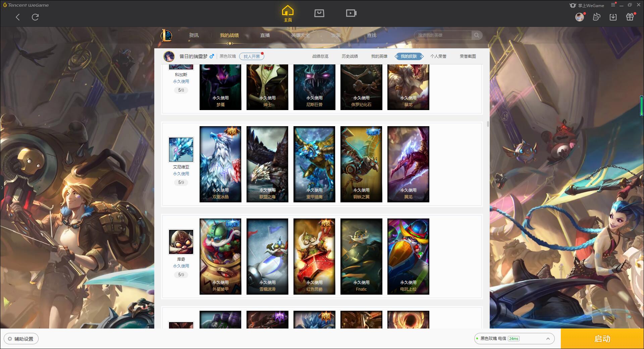The width and height of the screenshot is (644, 349).
Task: Select the Fnatic skin card
Action: (361, 256)
